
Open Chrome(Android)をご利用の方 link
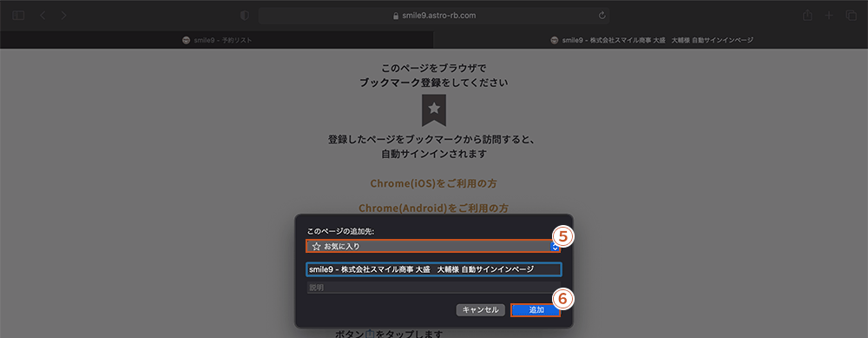pos(434,209)
